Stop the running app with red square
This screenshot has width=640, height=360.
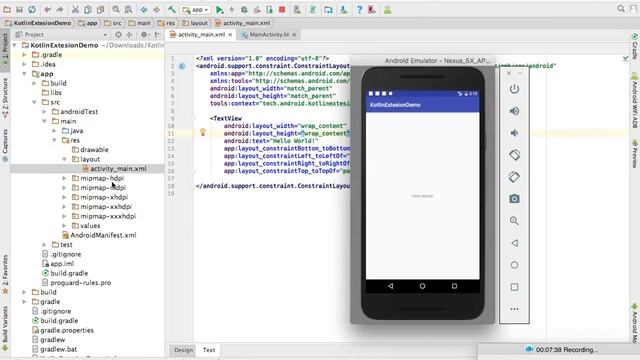pyautogui.click(x=282, y=9)
